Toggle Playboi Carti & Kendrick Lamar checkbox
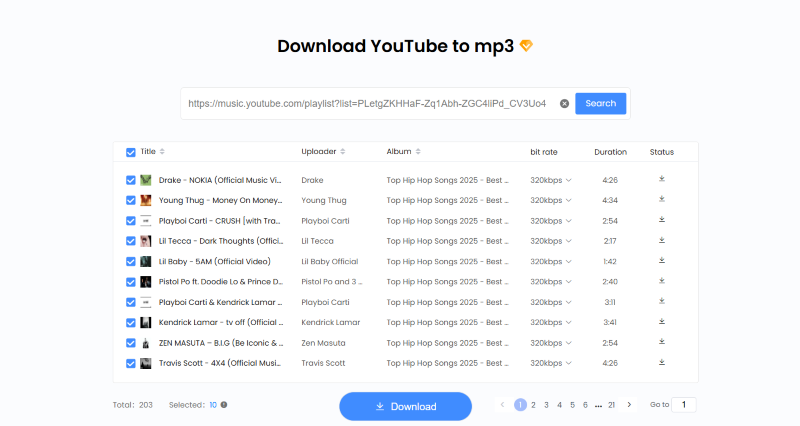The height and width of the screenshot is (426, 800). (131, 302)
